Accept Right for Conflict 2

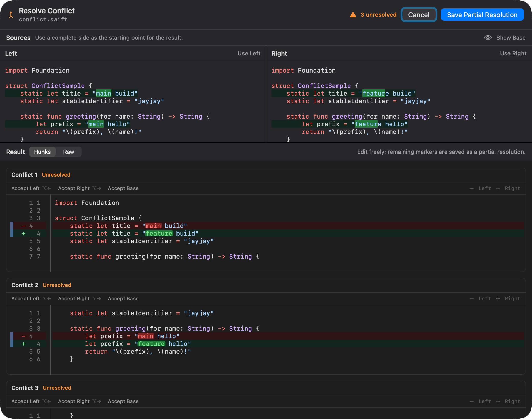pyautogui.click(x=80, y=299)
